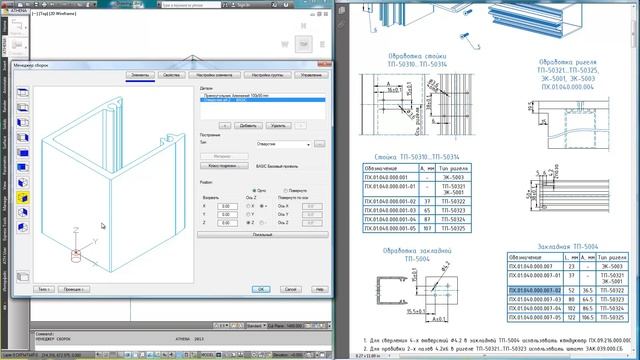Expand first ATHENA ribbon panel arrow
Image resolution: width=640 pixels, height=360 pixels.
coord(25,28)
